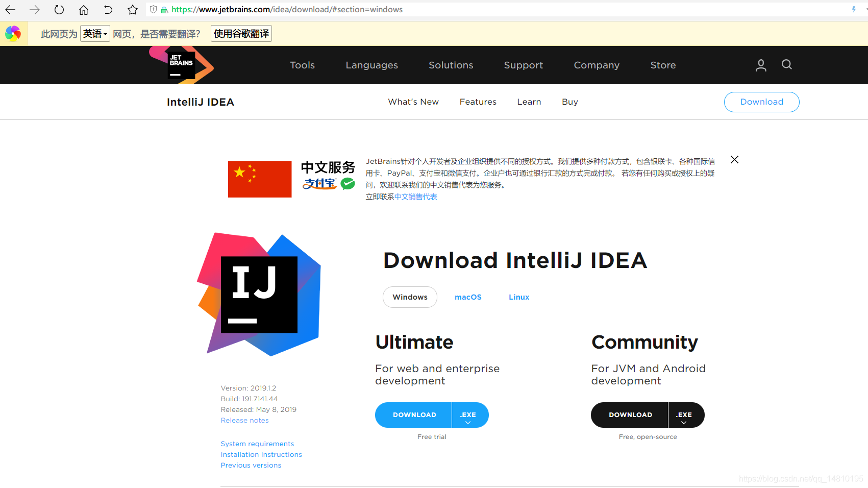Click the browser forward arrow
Viewport: 868px width, 488px height.
click(x=35, y=10)
